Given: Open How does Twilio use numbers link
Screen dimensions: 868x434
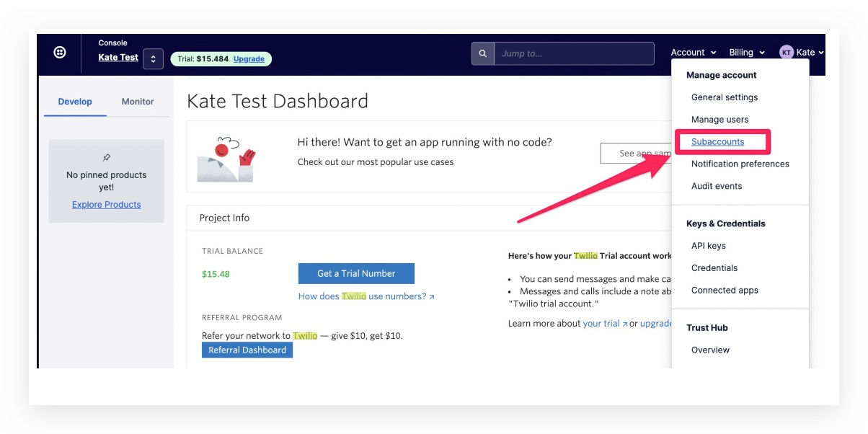Looking at the screenshot, I should pyautogui.click(x=366, y=296).
